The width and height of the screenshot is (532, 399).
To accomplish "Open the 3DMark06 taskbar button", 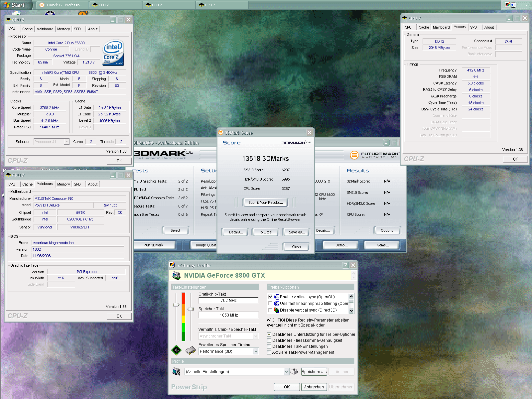I will click(x=62, y=5).
